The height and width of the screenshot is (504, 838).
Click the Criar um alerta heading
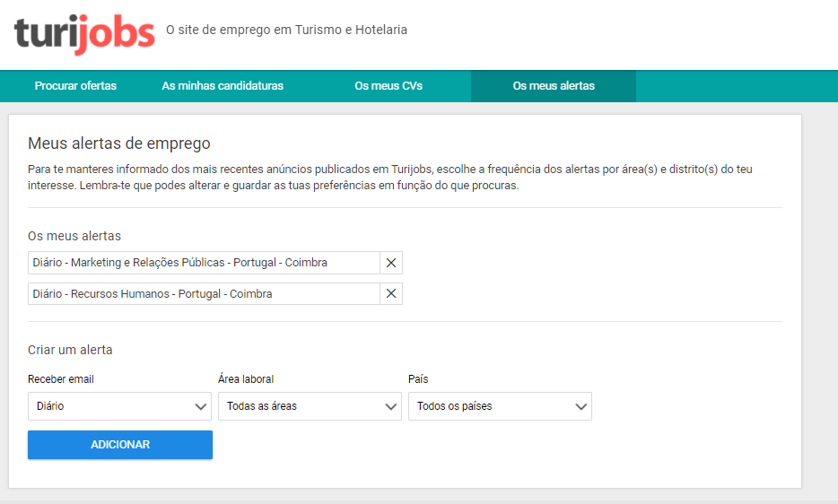[70, 350]
